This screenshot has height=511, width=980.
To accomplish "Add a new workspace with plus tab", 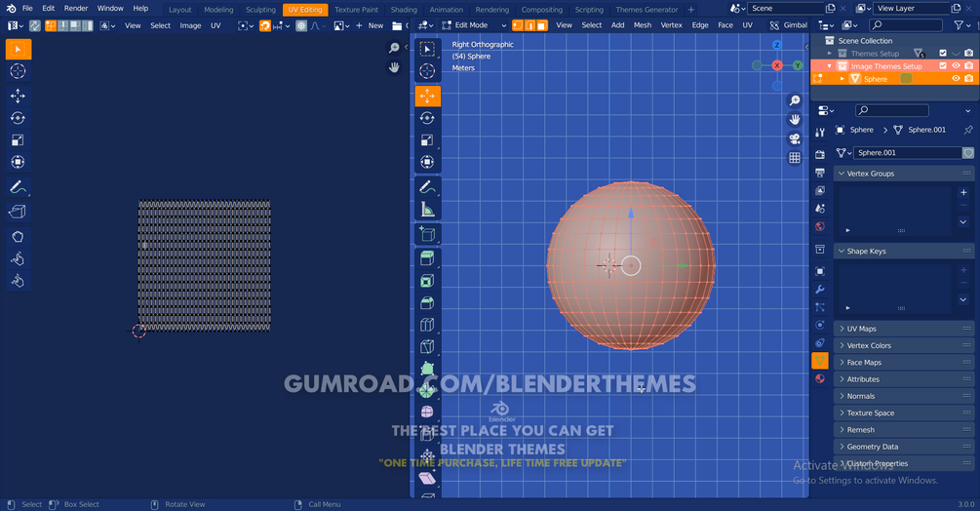I will (690, 10).
